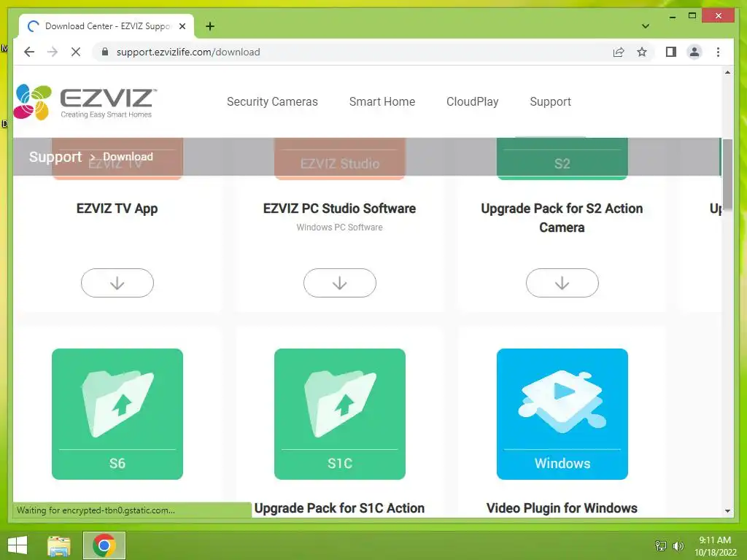Click the address bar URL
Image resolution: width=747 pixels, height=560 pixels.
[x=188, y=52]
